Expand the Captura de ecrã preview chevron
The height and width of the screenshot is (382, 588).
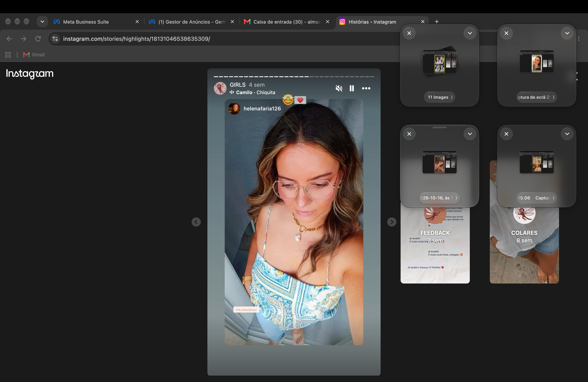coord(567,33)
